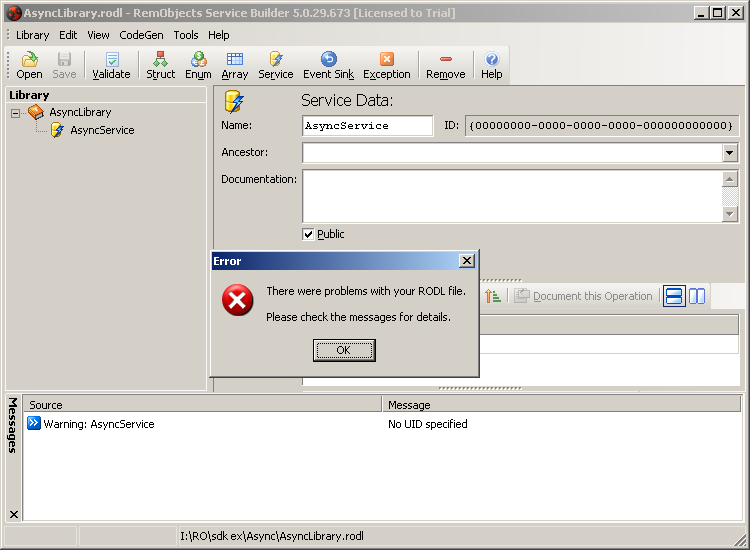The image size is (750, 550).
Task: Open the Tools menu
Action: 186,35
